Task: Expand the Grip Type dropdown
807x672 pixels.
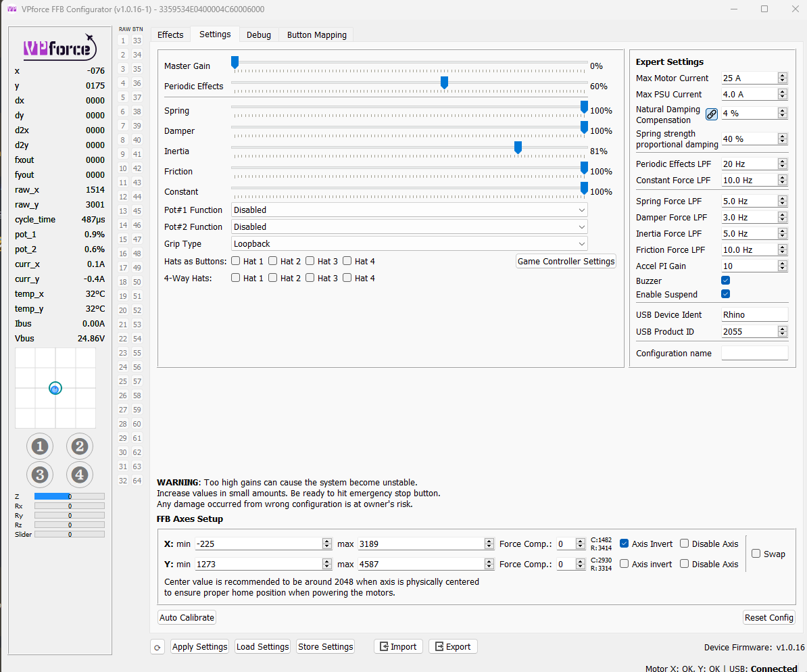Action: tap(409, 244)
